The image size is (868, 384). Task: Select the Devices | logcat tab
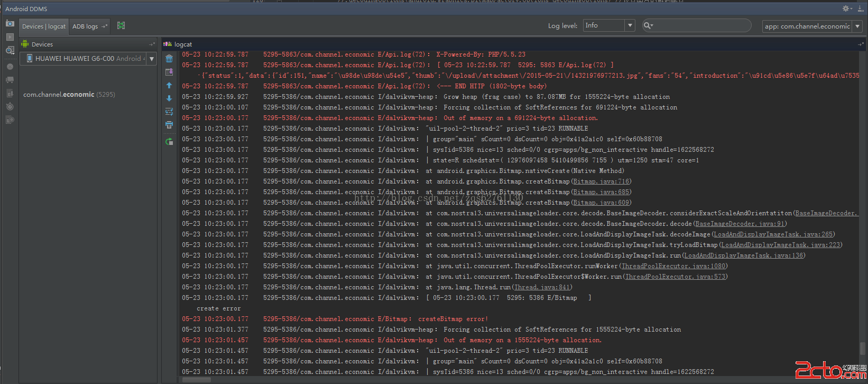[x=44, y=26]
